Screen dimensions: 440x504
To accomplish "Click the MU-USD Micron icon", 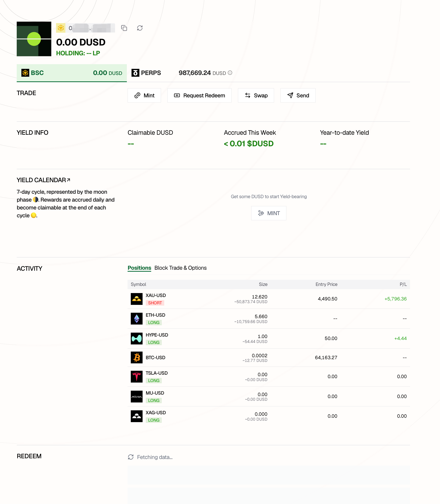I will click(x=137, y=397).
